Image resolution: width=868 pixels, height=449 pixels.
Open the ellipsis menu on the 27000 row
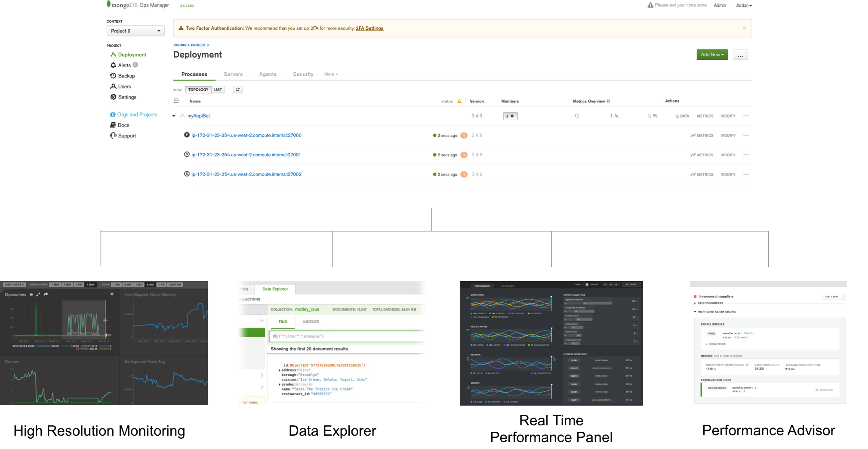[746, 135]
